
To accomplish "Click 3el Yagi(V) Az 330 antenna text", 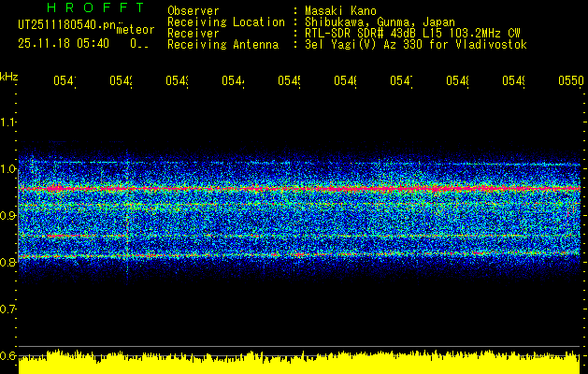I will 416,45.
